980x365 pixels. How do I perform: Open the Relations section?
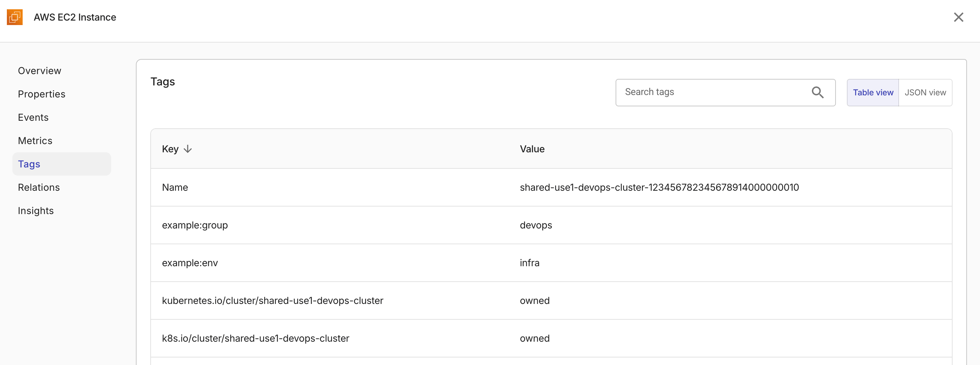tap(39, 187)
